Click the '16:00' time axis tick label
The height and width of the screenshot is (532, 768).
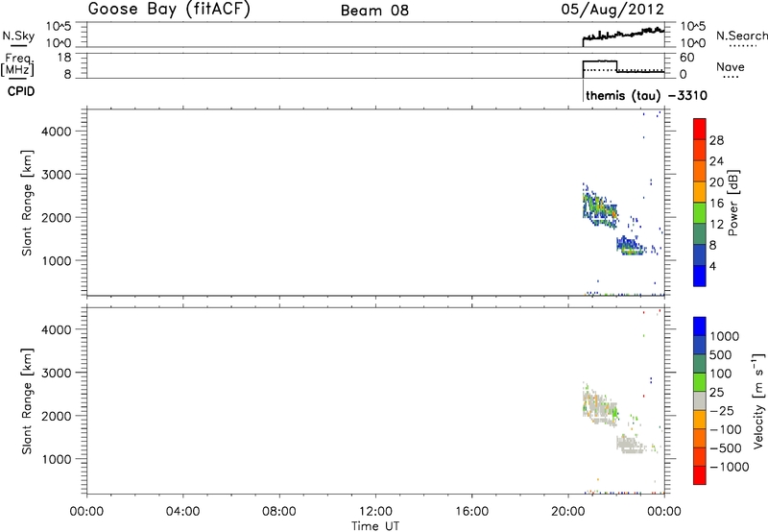coord(471,512)
